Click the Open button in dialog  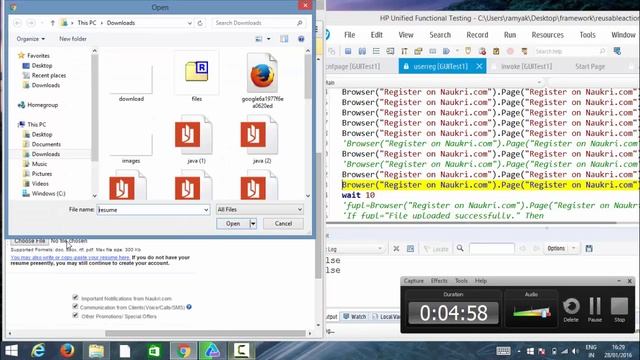pyautogui.click(x=233, y=224)
